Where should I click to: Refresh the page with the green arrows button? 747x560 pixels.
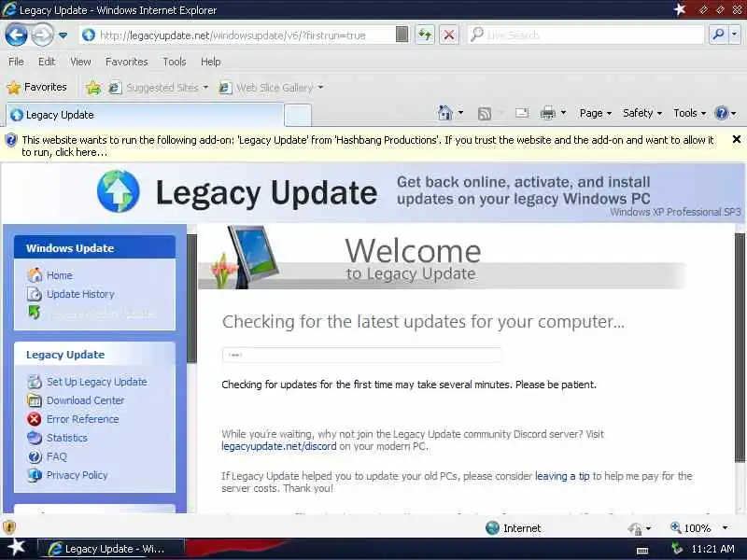tap(425, 35)
